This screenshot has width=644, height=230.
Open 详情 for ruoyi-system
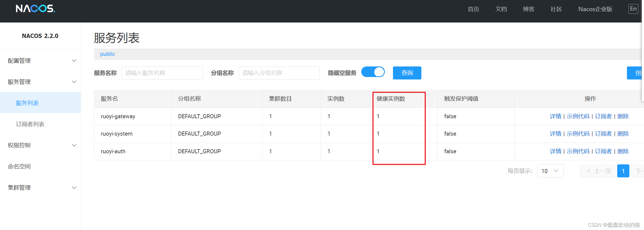tap(556, 134)
